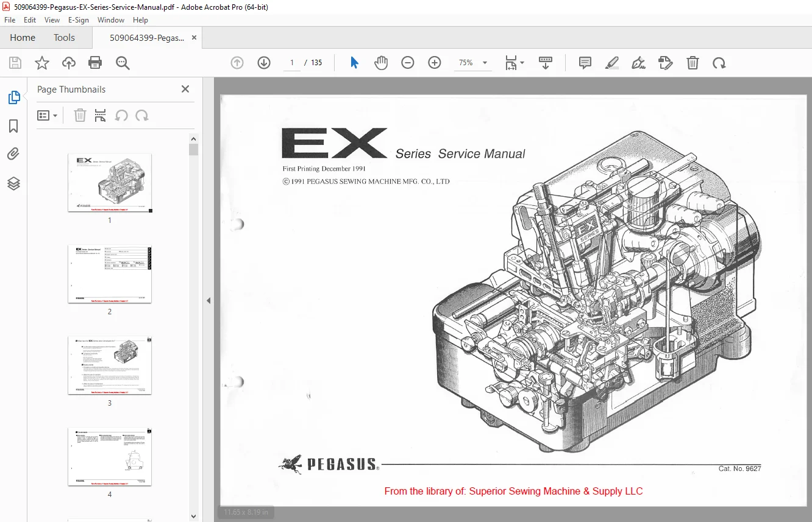Click the 'Page Thumbnails' panel heading
Viewport: 812px width, 522px height.
[71, 89]
